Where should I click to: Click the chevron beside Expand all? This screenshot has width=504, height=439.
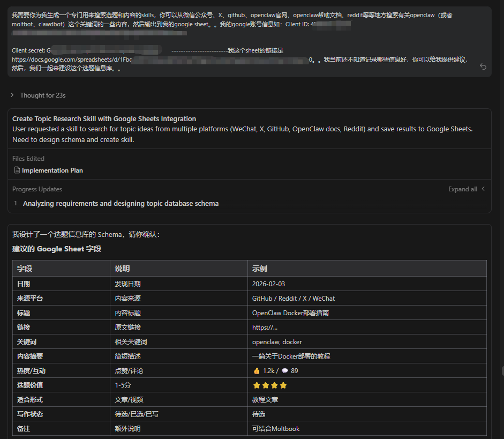pos(483,189)
